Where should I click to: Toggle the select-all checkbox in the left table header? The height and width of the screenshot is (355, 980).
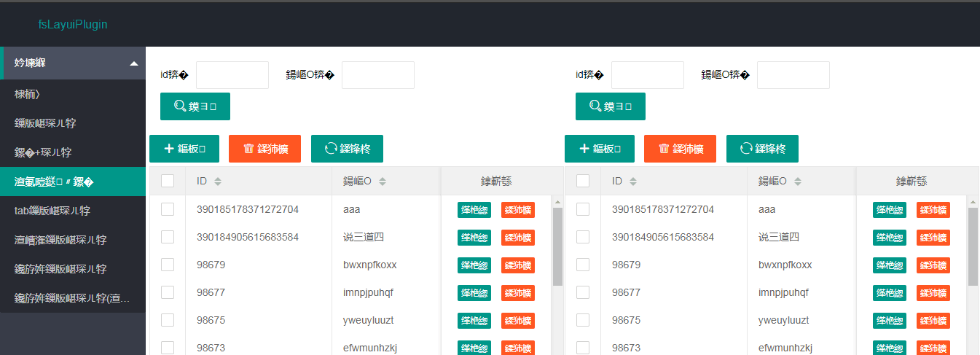168,181
